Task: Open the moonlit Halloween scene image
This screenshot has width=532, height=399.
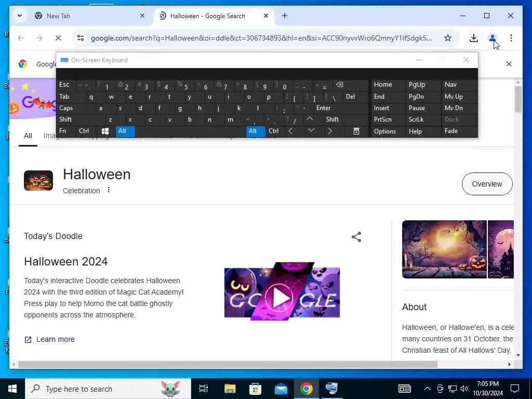Action: (444, 249)
